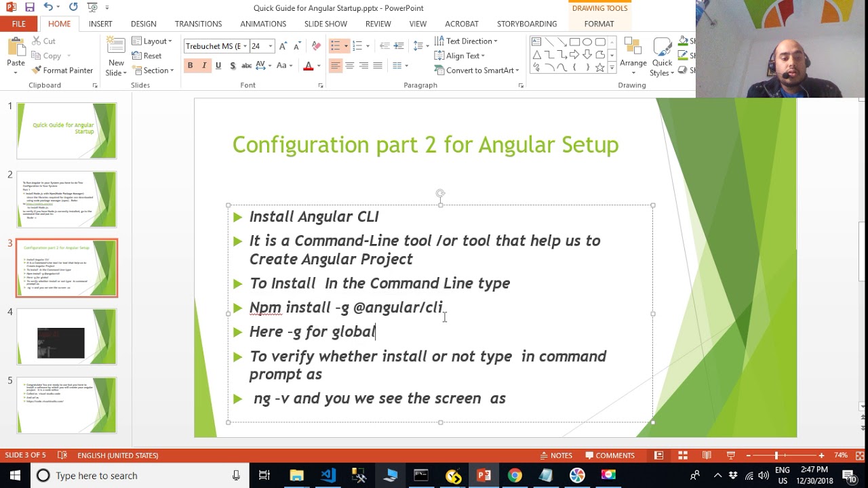This screenshot has height=488, width=868.
Task: Align text to the right
Action: [x=363, y=66]
